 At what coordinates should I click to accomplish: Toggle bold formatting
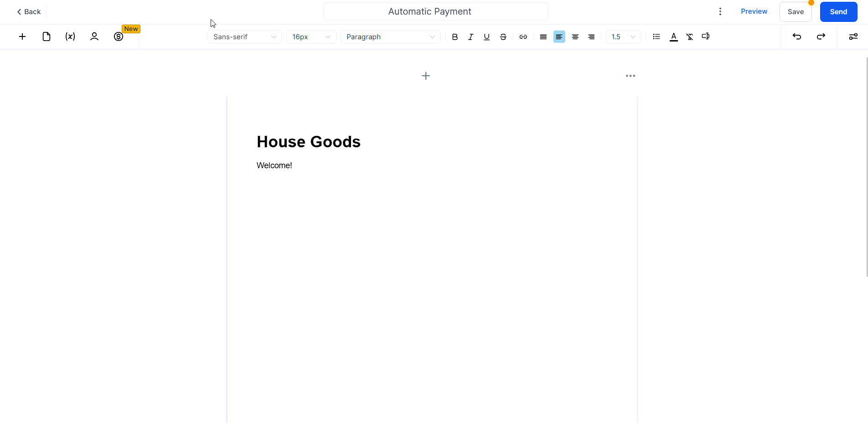tap(455, 36)
